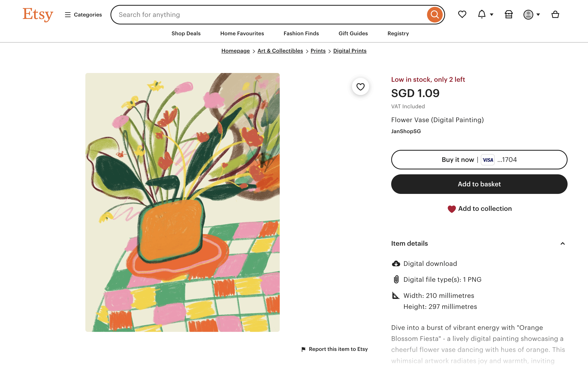
Task: Open the Shop Manager storefront icon
Action: click(509, 14)
